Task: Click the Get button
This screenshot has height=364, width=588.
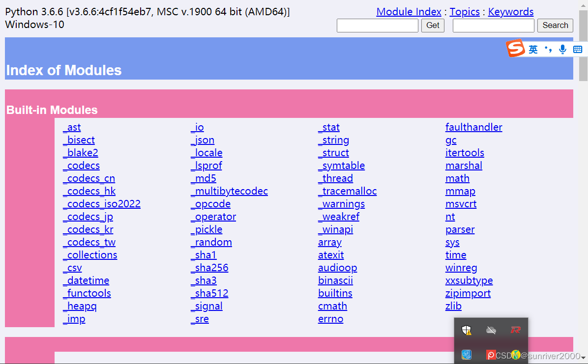Action: pyautogui.click(x=433, y=26)
